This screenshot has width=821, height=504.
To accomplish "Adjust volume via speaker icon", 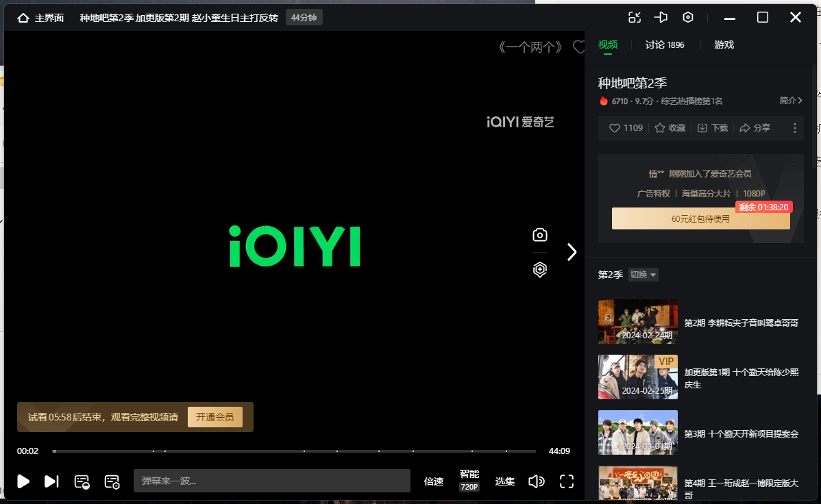I will coord(537,481).
